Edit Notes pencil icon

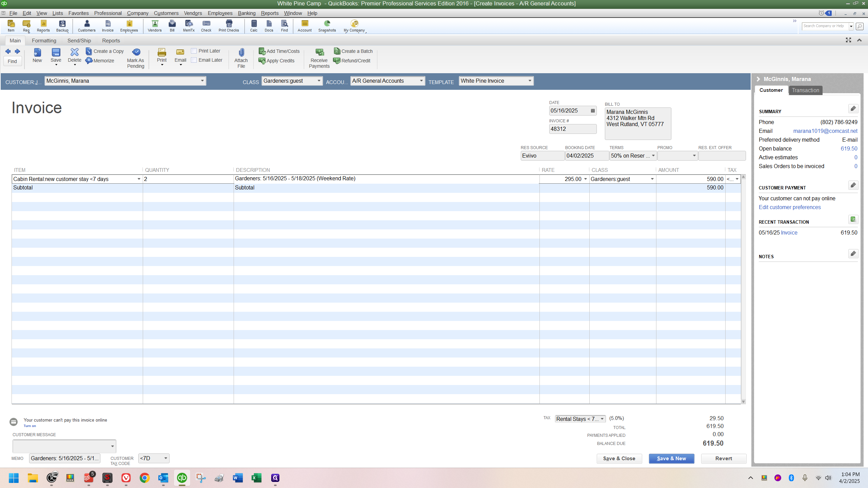(x=853, y=253)
